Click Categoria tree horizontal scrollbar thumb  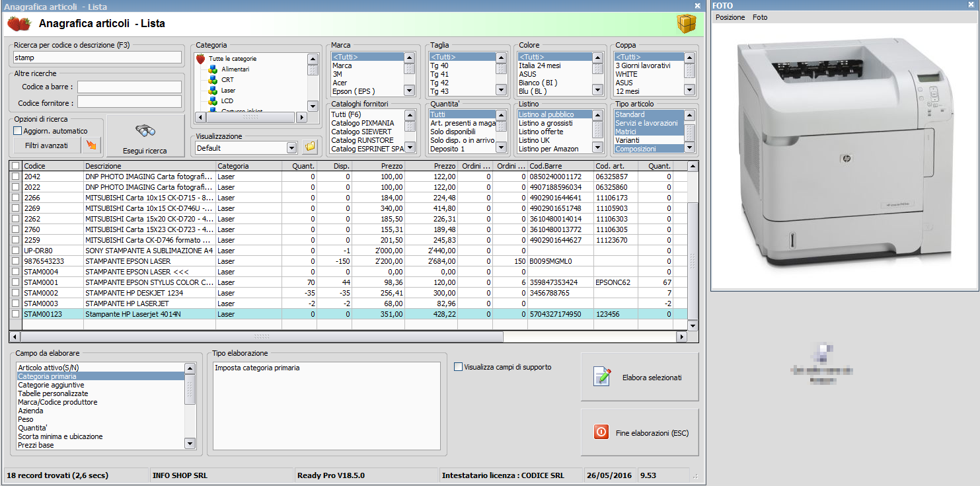[x=250, y=117]
